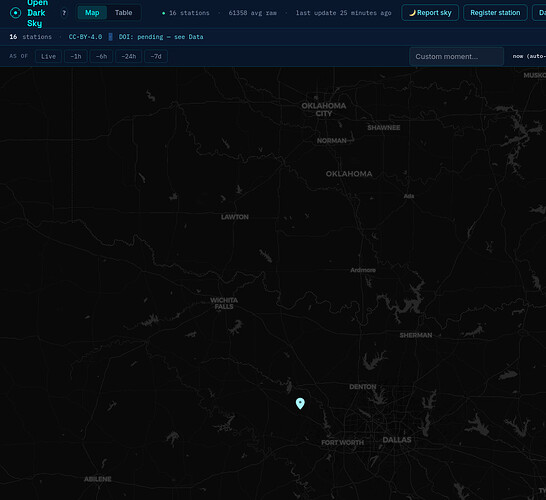The height and width of the screenshot is (500, 546).
Task: Select the -24h time preset
Action: coord(129,56)
